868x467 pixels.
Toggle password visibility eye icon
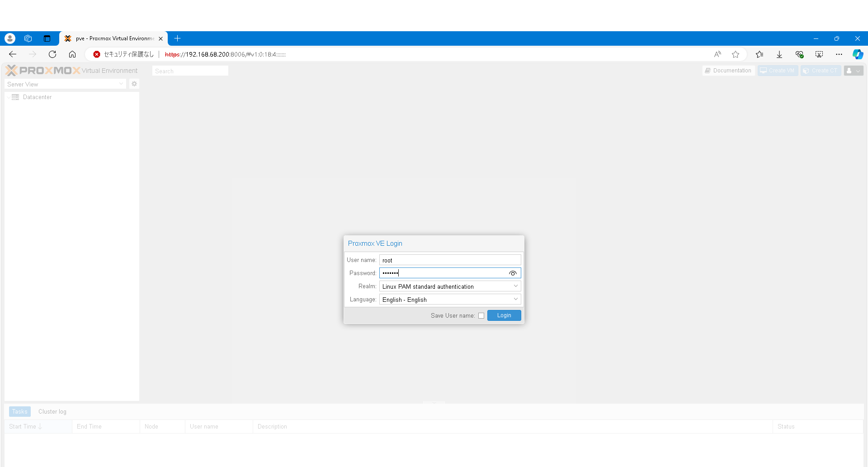coord(513,273)
